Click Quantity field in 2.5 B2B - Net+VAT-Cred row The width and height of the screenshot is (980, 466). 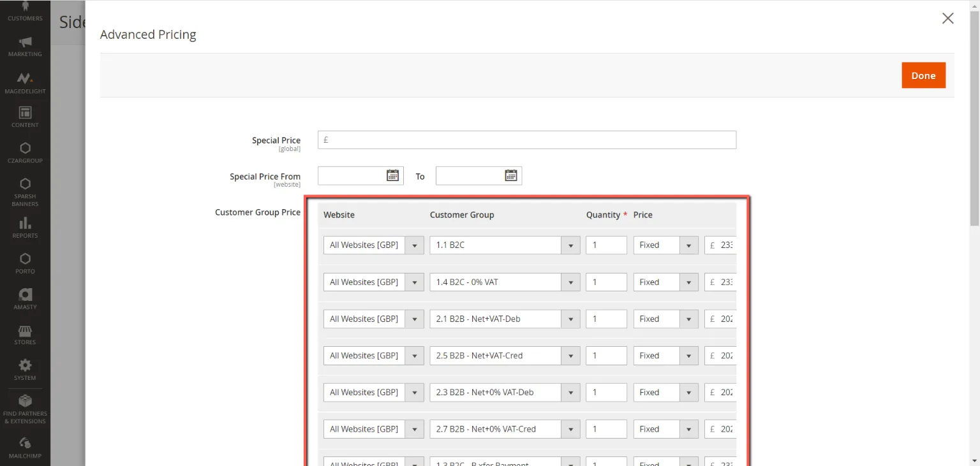[x=606, y=356]
